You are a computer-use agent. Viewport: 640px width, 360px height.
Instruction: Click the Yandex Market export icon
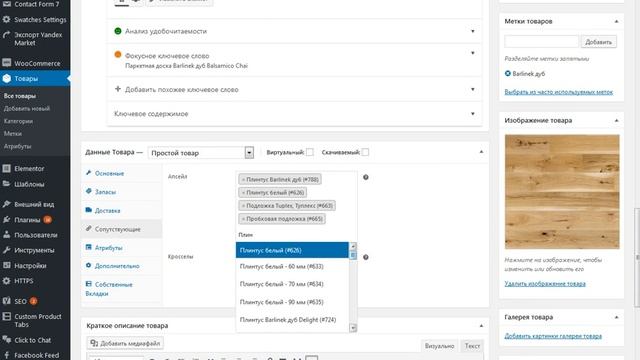click(x=7, y=35)
